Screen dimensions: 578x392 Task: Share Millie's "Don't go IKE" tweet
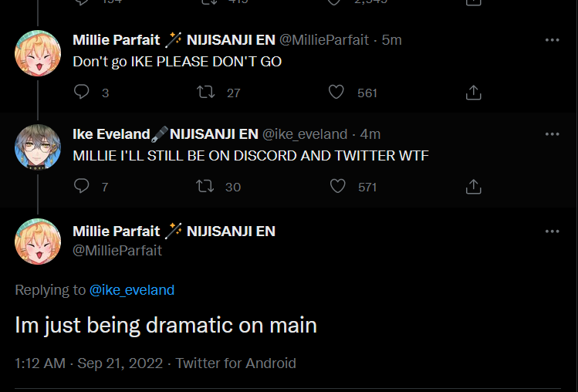[474, 93]
